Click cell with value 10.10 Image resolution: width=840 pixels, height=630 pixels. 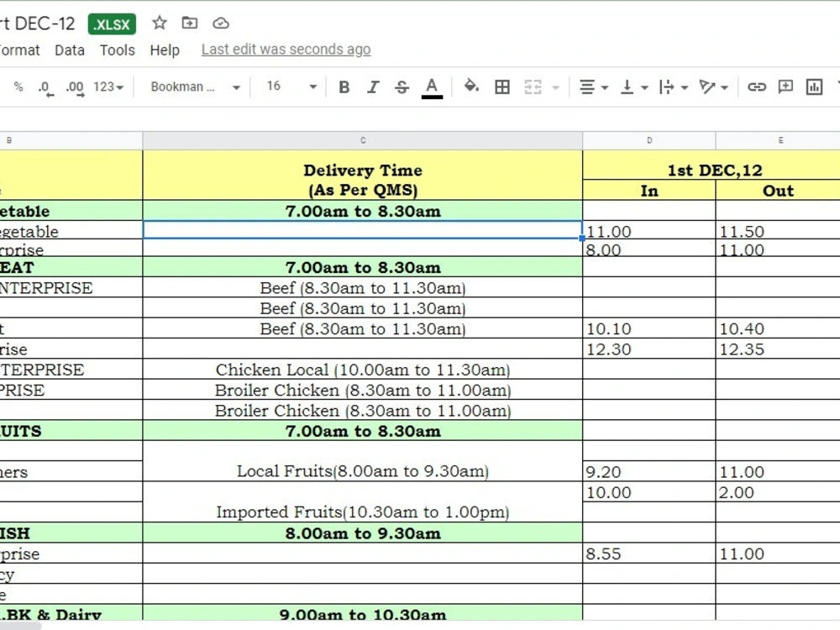coord(649,328)
